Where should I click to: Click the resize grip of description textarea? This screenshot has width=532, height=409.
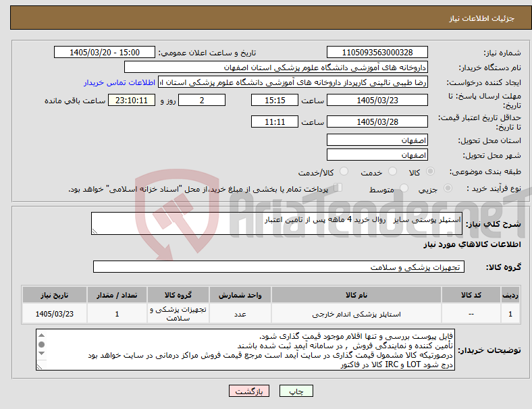[95, 231]
